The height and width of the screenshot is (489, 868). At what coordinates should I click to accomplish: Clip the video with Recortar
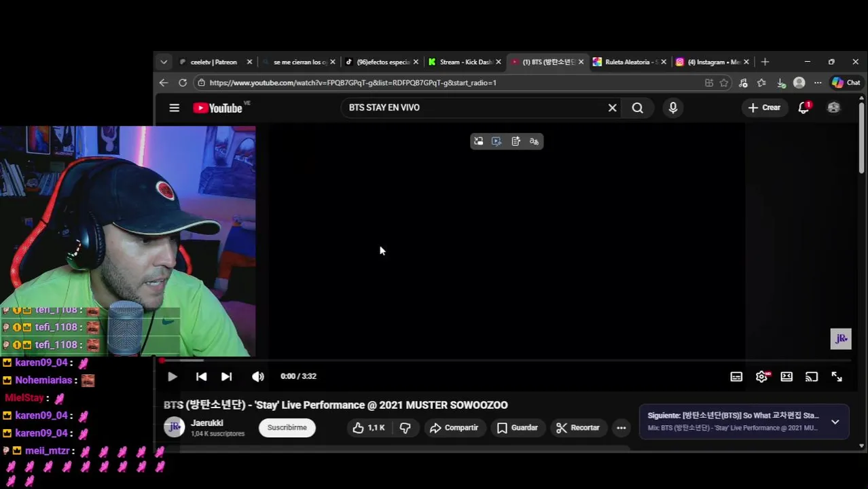coord(578,427)
